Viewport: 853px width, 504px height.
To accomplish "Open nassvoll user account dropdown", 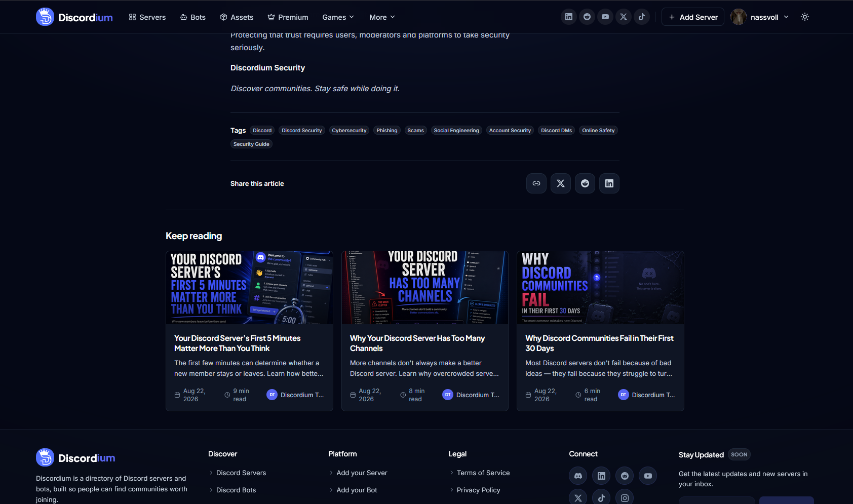I will [x=760, y=17].
